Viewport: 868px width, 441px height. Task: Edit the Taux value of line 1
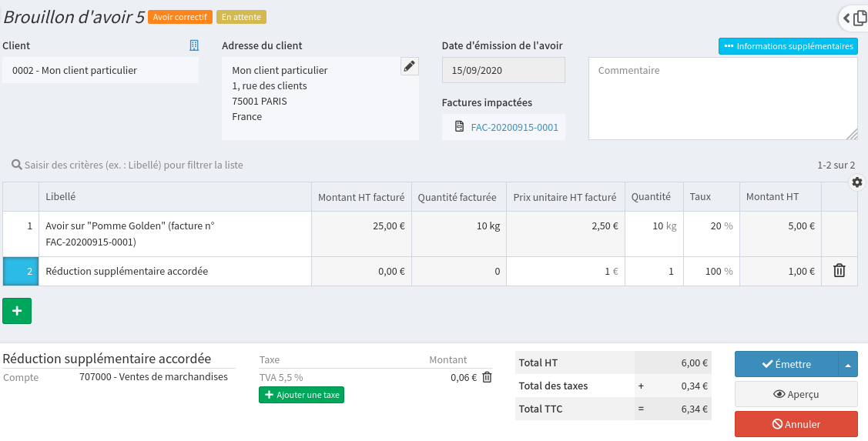(x=710, y=226)
